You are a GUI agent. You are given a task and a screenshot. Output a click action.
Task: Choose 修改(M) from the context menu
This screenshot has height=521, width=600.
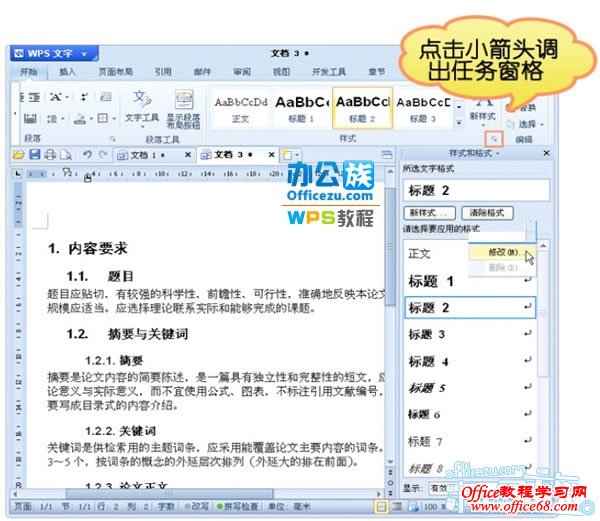[502, 252]
